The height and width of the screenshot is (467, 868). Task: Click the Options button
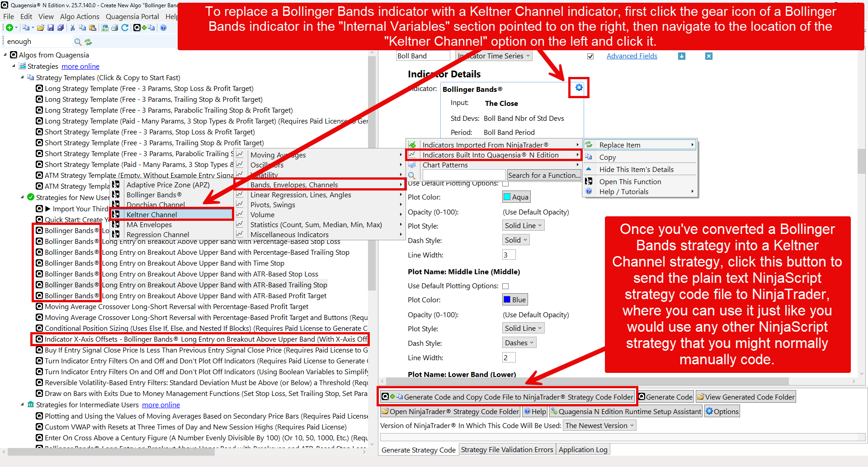point(722,411)
